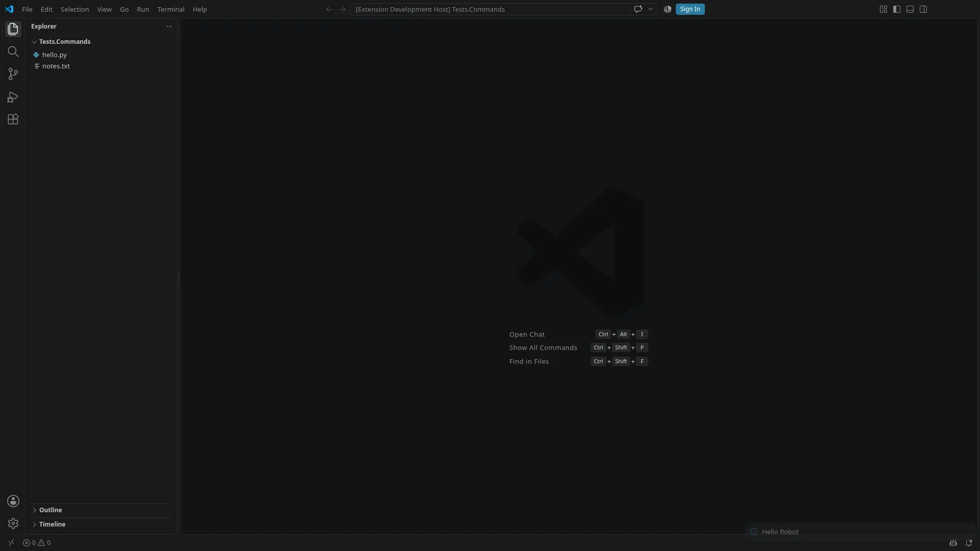980x551 pixels.
Task: Open the Accounts icon in activity bar
Action: tap(13, 501)
